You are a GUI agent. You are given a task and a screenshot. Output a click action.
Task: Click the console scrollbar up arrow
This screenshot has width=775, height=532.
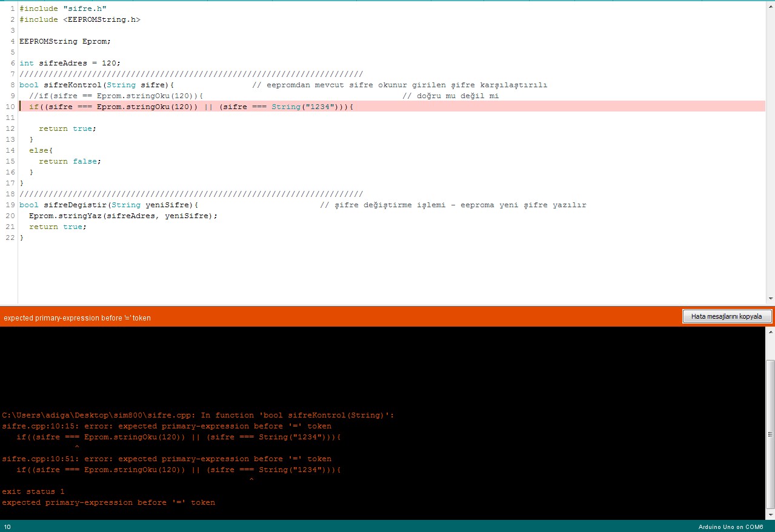770,331
